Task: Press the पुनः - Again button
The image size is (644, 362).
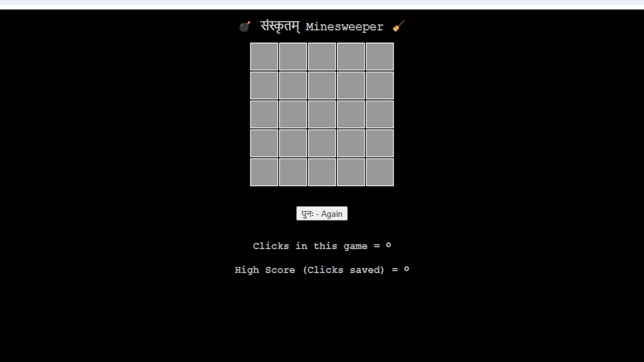Action: point(322,214)
